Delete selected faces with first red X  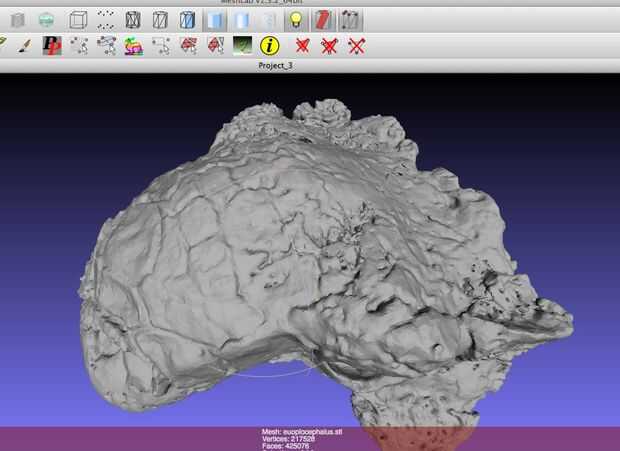click(x=302, y=46)
